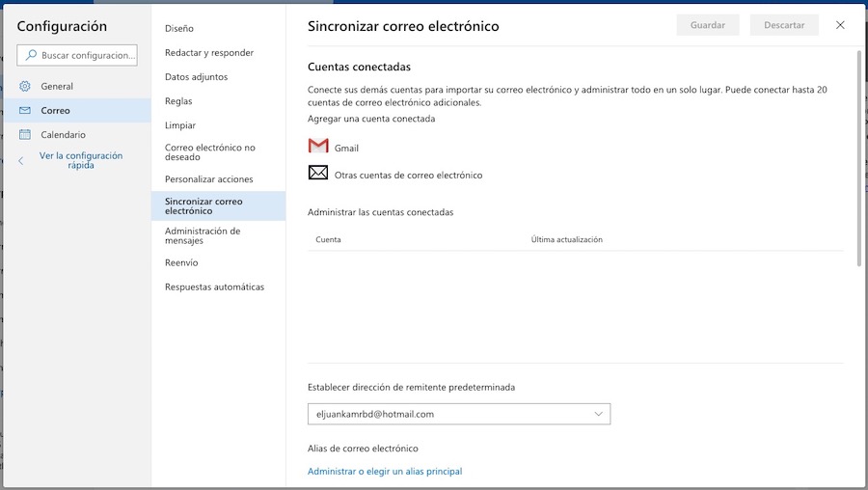Click the Calendario calendar icon
This screenshot has width=868, height=490.
pos(25,135)
